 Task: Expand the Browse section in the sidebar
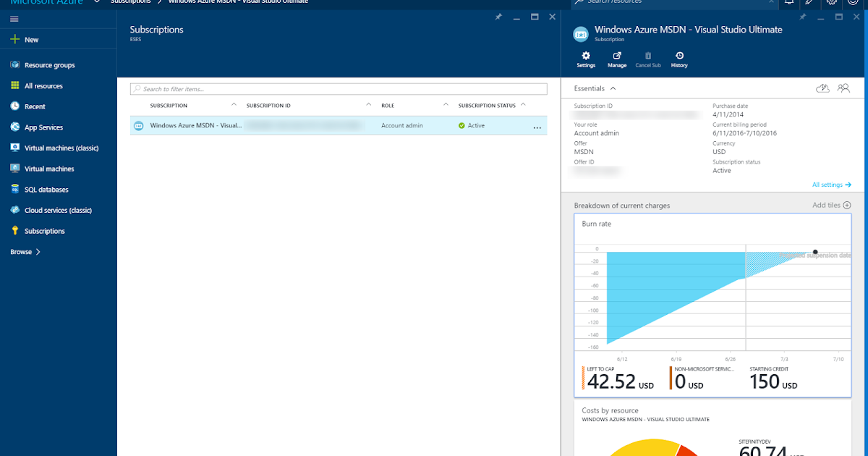[x=22, y=251]
